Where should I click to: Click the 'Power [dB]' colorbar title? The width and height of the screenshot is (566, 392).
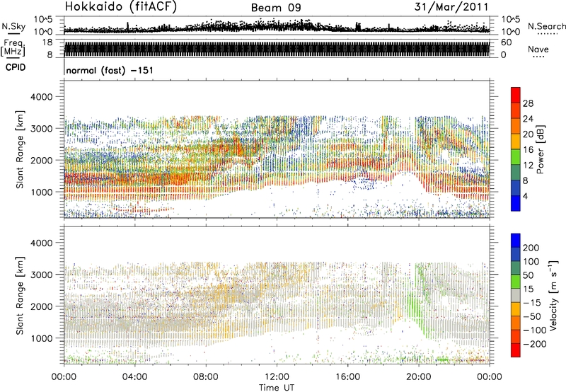[541, 149]
